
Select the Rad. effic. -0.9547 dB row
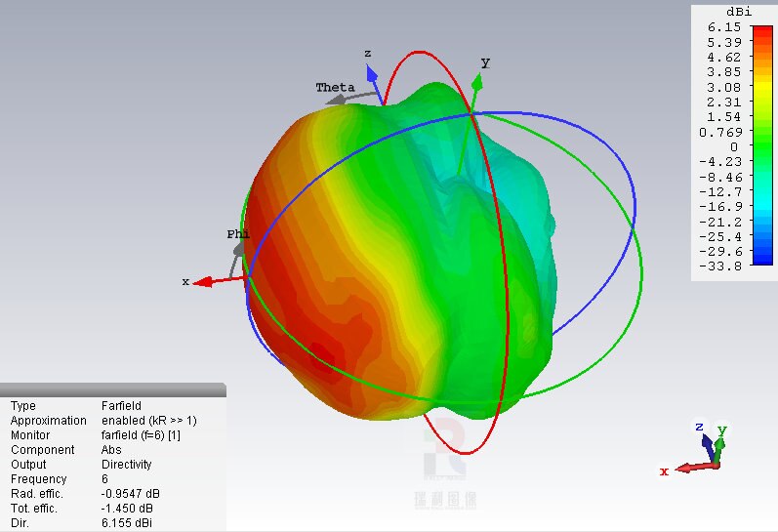pos(112,494)
